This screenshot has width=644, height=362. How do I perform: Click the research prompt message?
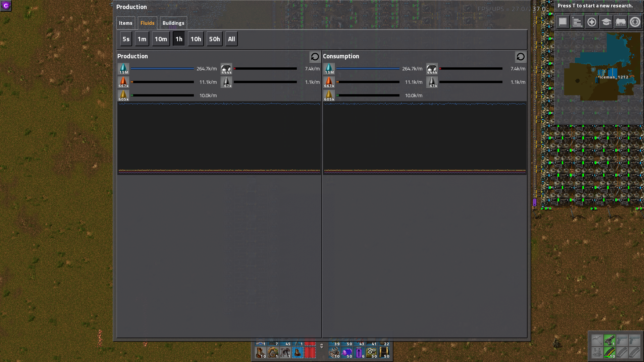[595, 6]
